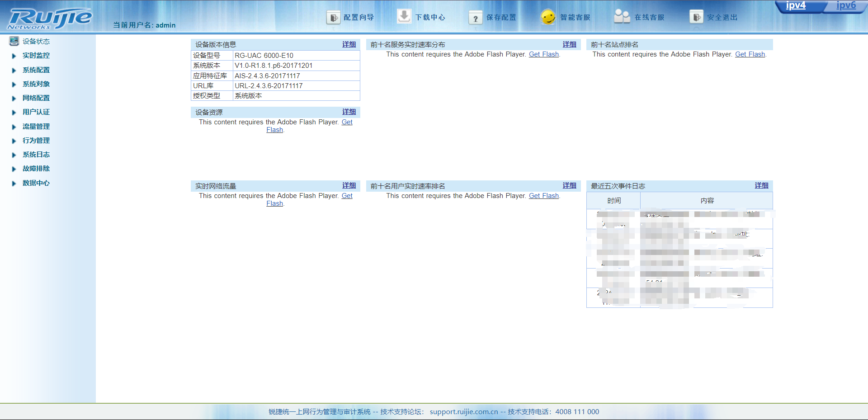Open 详细 link for 实时网络流量
868x420 pixels.
point(349,185)
